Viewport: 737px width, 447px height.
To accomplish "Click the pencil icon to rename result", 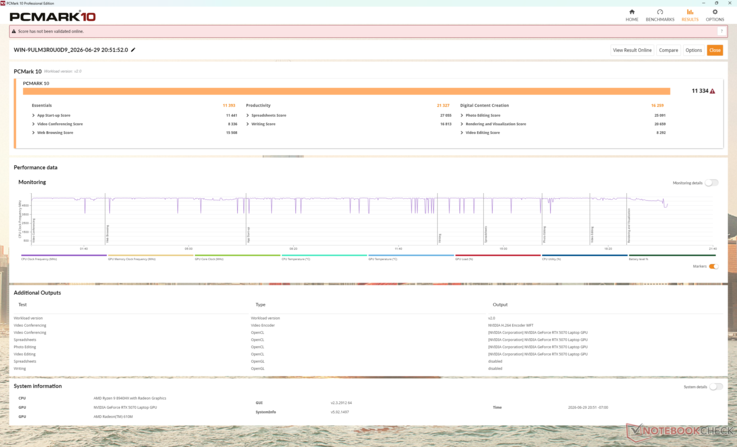I will (x=133, y=50).
